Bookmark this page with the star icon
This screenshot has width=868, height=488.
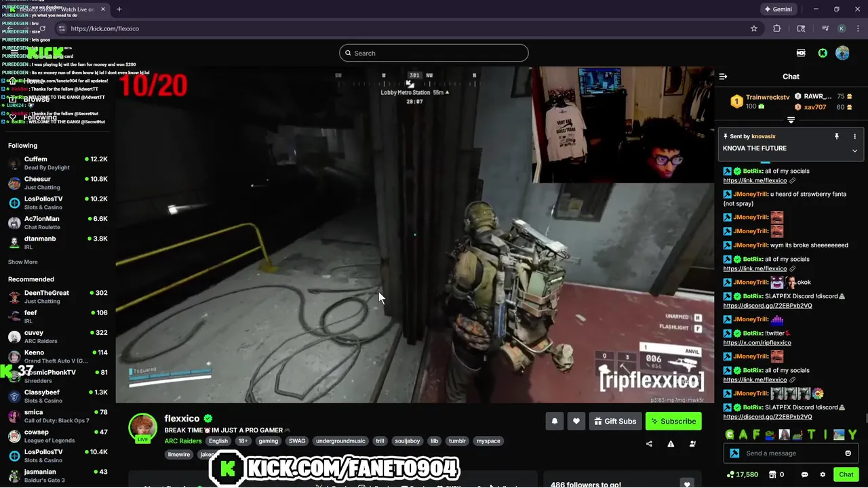754,28
